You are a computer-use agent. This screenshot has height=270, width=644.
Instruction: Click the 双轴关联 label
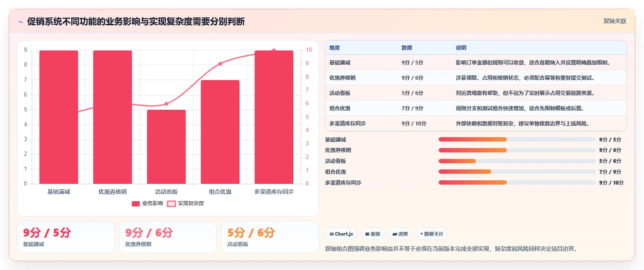pyautogui.click(x=614, y=21)
